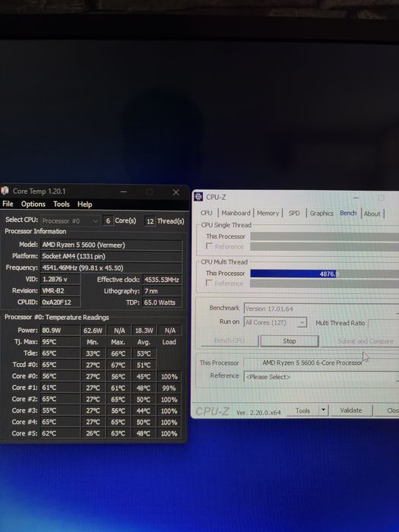399x532 pixels.
Task: Click the second Power value 62.6W
Action: click(x=93, y=330)
